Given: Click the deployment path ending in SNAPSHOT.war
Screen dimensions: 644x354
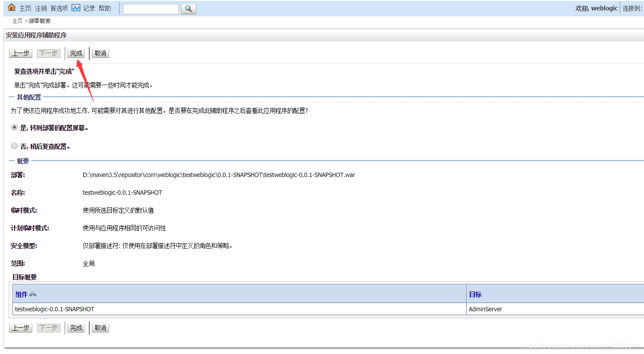Looking at the screenshot, I should tap(219, 175).
